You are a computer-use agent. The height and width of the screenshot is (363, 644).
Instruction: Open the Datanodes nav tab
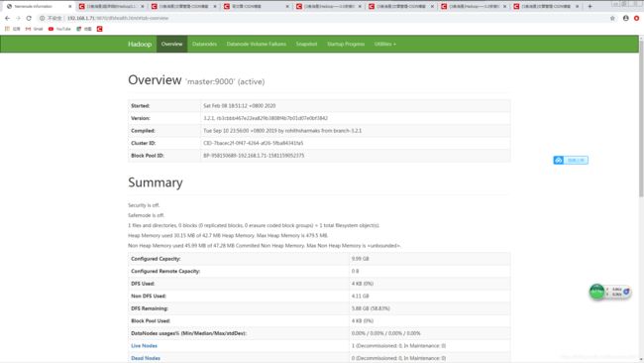tap(204, 44)
